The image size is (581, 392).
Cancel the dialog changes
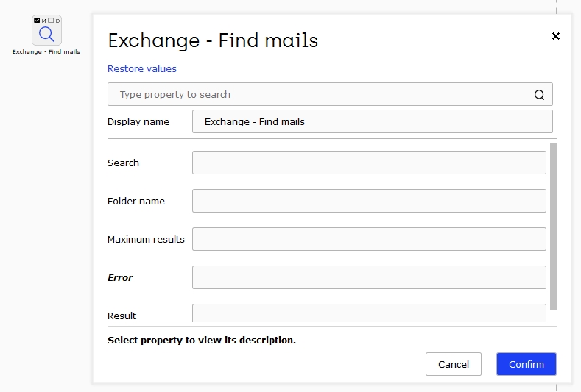[x=453, y=364]
